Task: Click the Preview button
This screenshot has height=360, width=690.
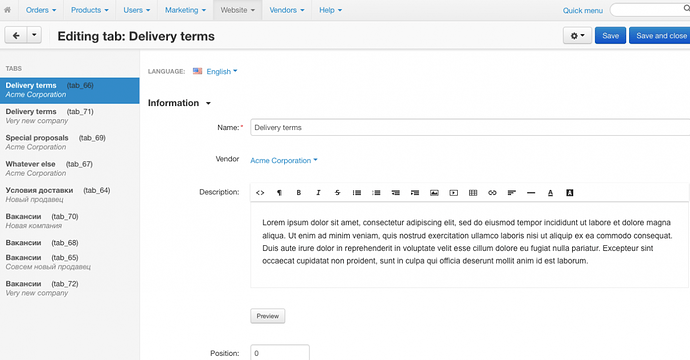Action: (268, 316)
